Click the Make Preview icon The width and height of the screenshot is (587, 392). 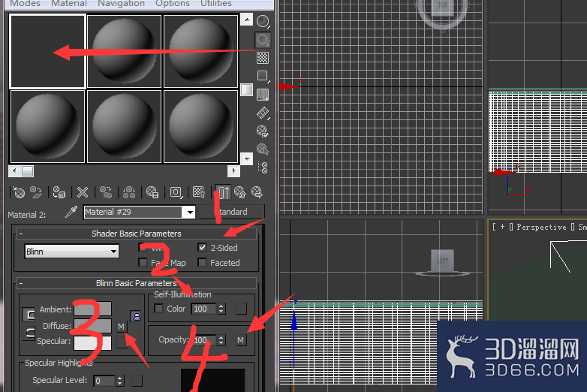(x=263, y=113)
